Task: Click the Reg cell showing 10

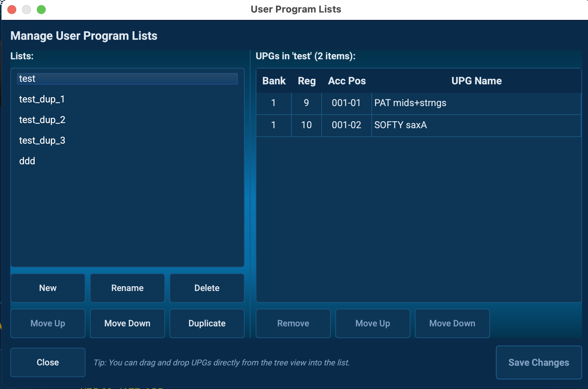Action: point(307,126)
